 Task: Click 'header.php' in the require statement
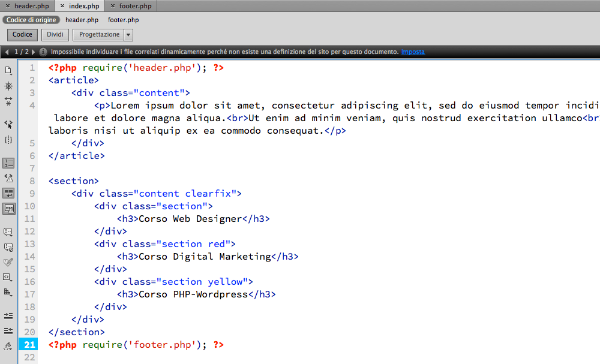tap(162, 68)
